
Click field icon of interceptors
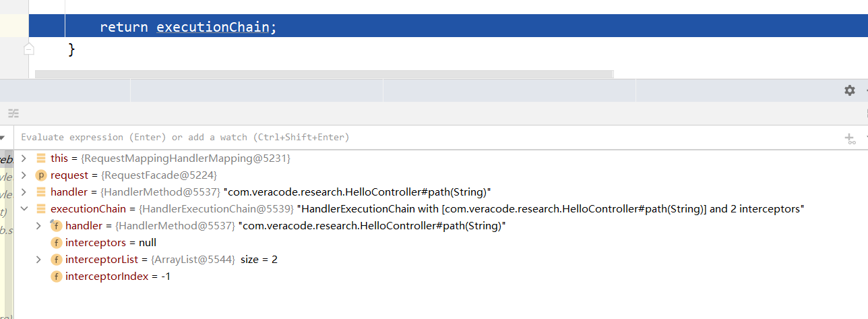click(57, 243)
